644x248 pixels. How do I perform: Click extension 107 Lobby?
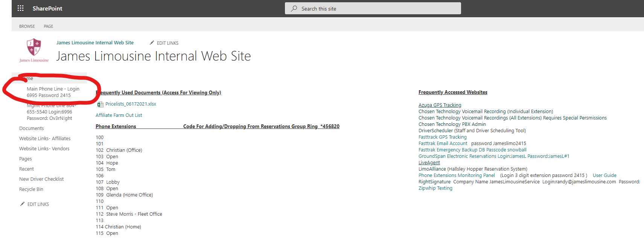(108, 182)
